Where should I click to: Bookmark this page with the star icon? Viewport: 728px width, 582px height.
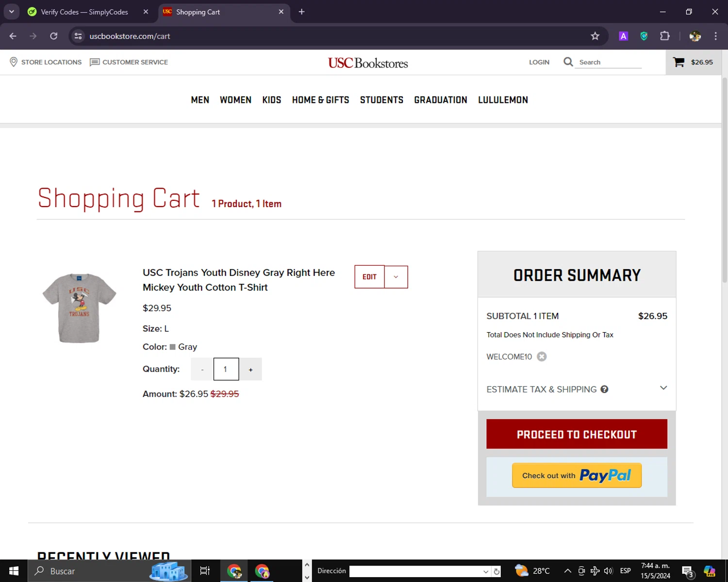(x=595, y=36)
